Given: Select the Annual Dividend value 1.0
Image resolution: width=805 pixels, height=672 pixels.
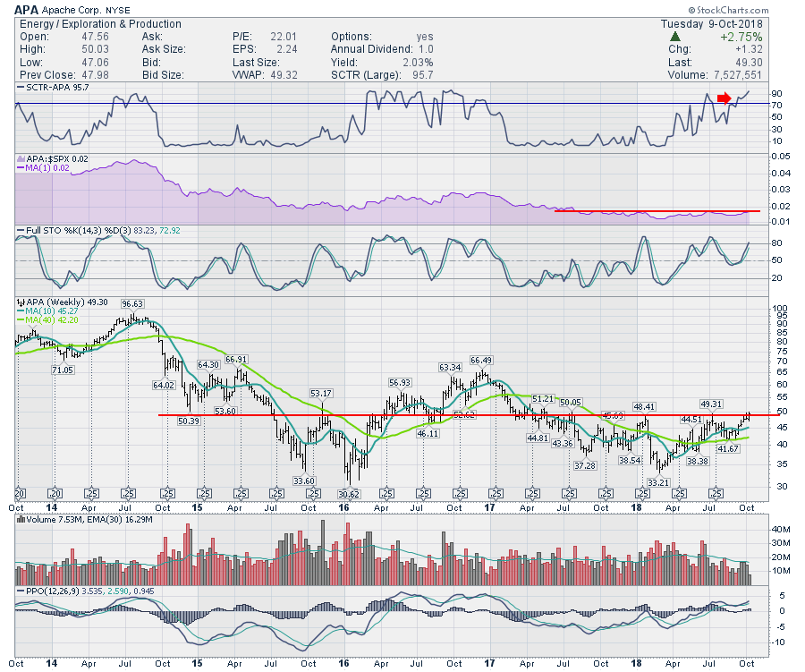Looking at the screenshot, I should click(426, 49).
